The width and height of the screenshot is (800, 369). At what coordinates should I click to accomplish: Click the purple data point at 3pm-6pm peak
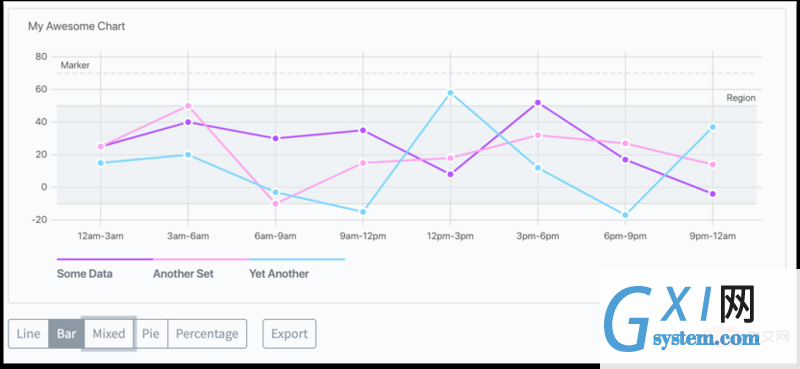click(538, 103)
